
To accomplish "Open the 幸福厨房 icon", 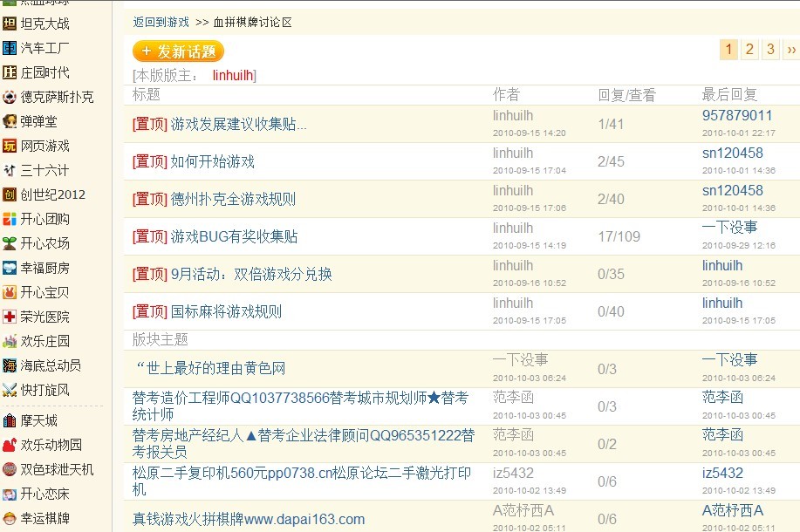I will point(10,268).
